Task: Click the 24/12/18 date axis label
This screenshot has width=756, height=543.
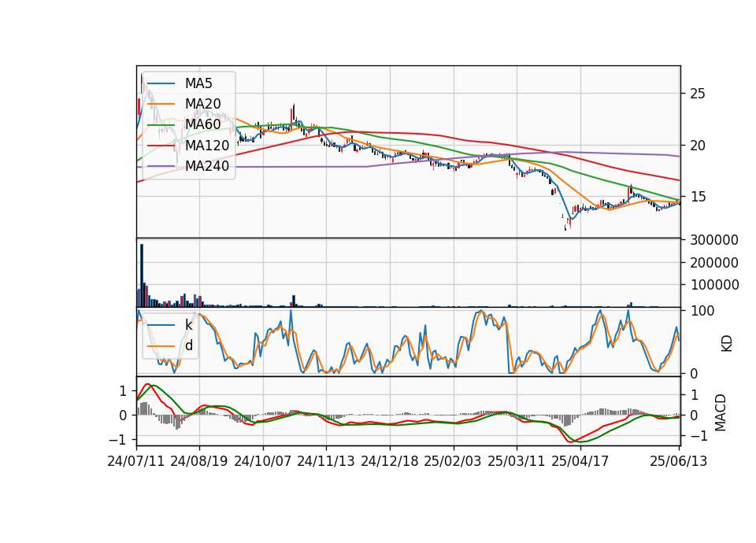Action: 390,461
